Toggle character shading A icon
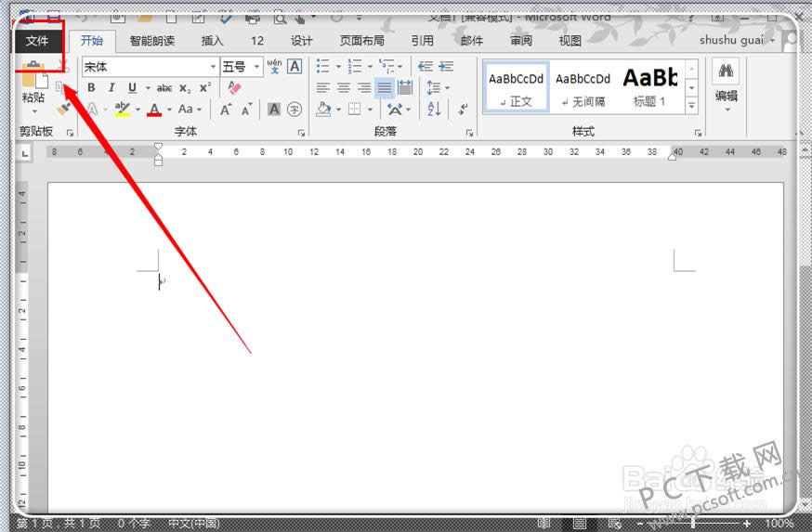Viewport: 812px width, 532px height. pos(274,110)
